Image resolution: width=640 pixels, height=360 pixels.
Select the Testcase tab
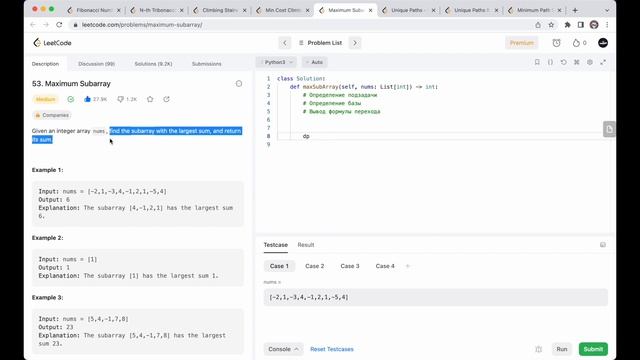276,245
